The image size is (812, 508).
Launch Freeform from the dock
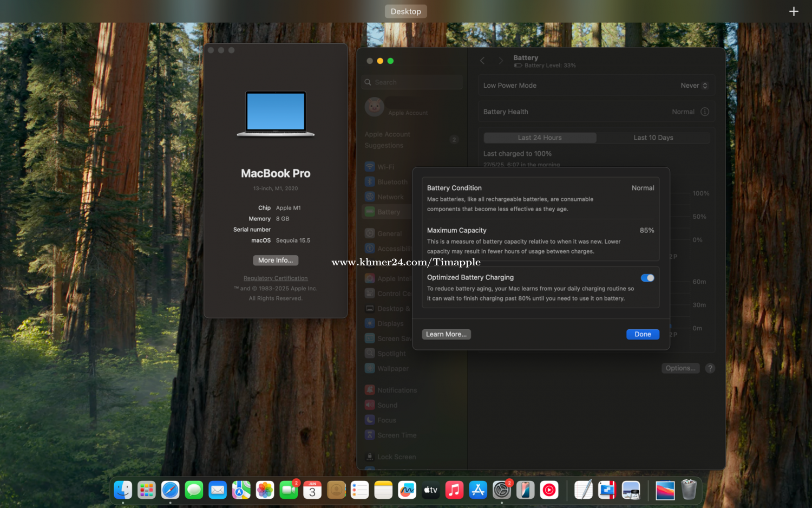[x=407, y=490]
